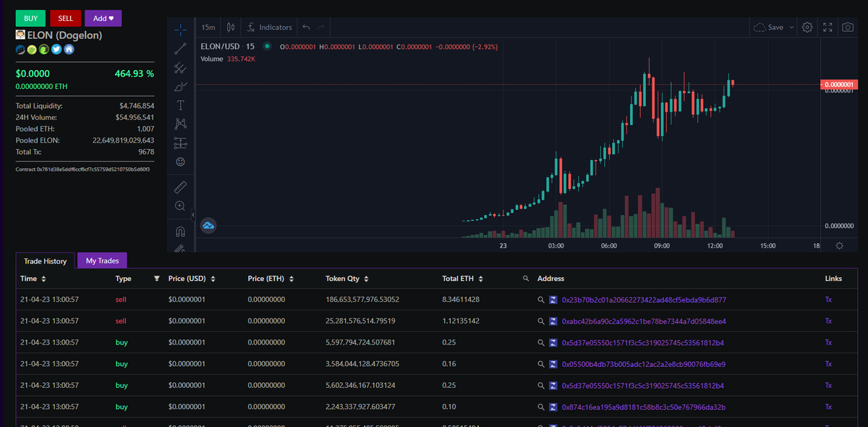Add ELON to favorites
Viewport: 868px width, 427px height.
pyautogui.click(x=103, y=18)
